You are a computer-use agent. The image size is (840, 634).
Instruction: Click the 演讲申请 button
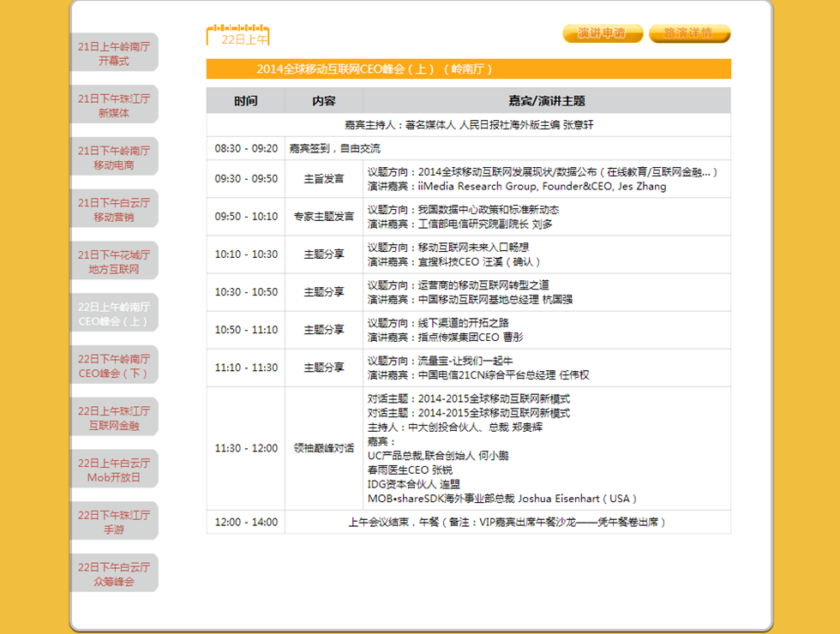point(603,33)
